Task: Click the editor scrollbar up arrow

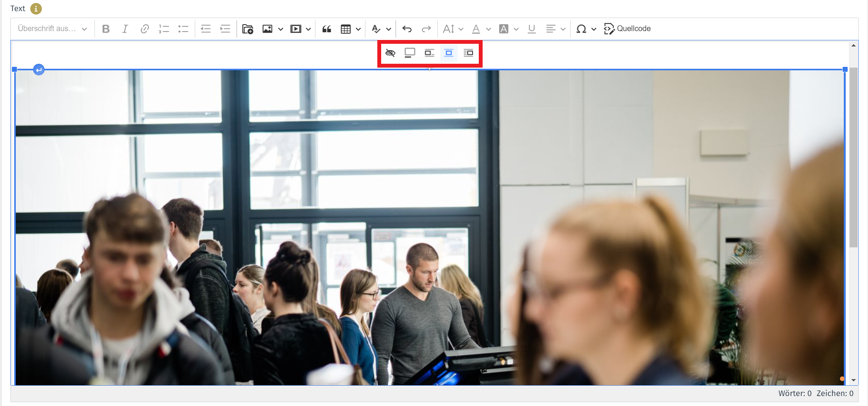Action: coord(853,45)
